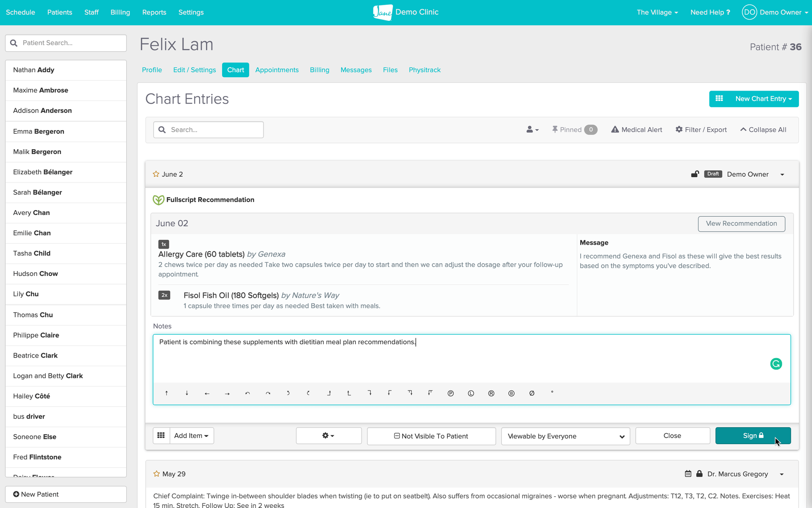Open the top navigation Billing menu
Screen dimensions: 812x508
[x=120, y=12]
